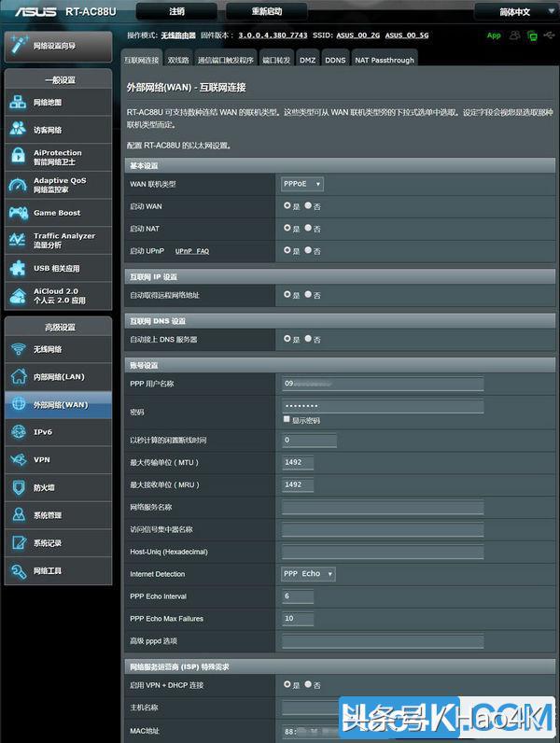Open WAN (外部网络) globe icon
The width and height of the screenshot is (560, 743).
18,404
